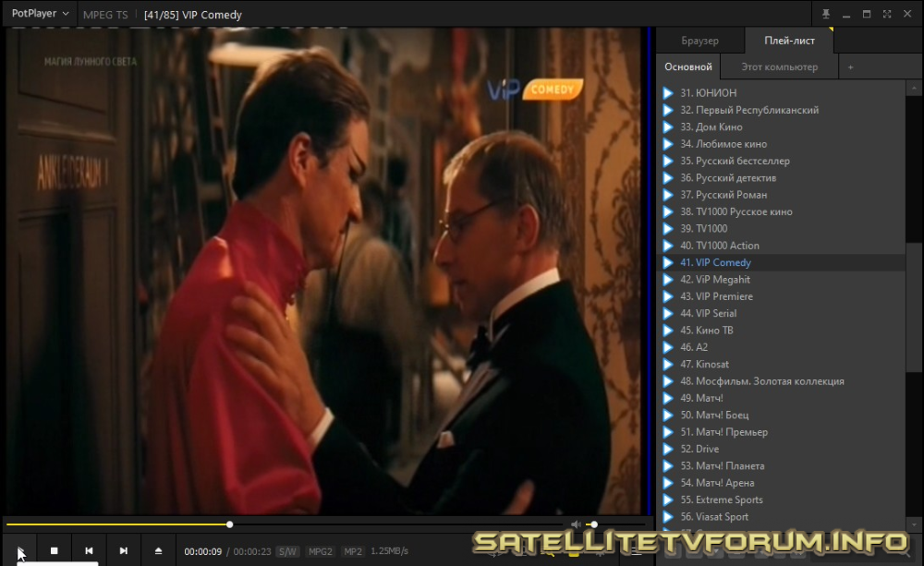The width and height of the screenshot is (924, 566).
Task: Select playlist entry 55. Extreme Sports
Action: 782,500
